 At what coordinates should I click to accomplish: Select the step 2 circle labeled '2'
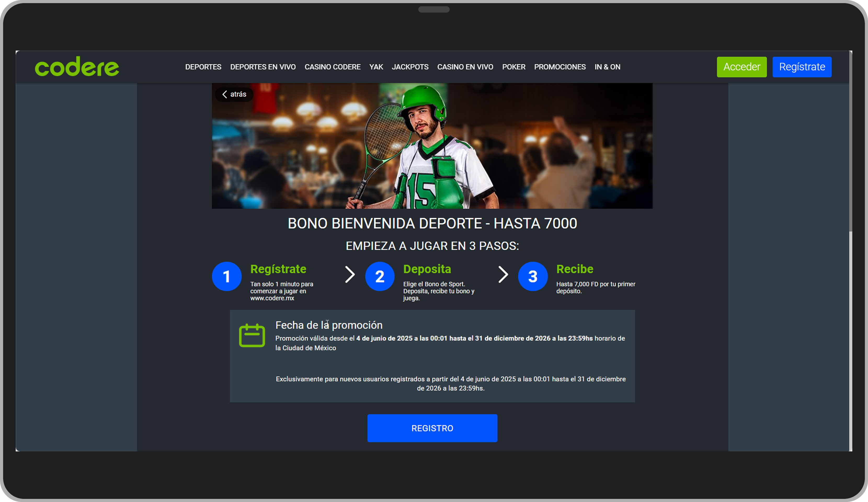pyautogui.click(x=379, y=276)
